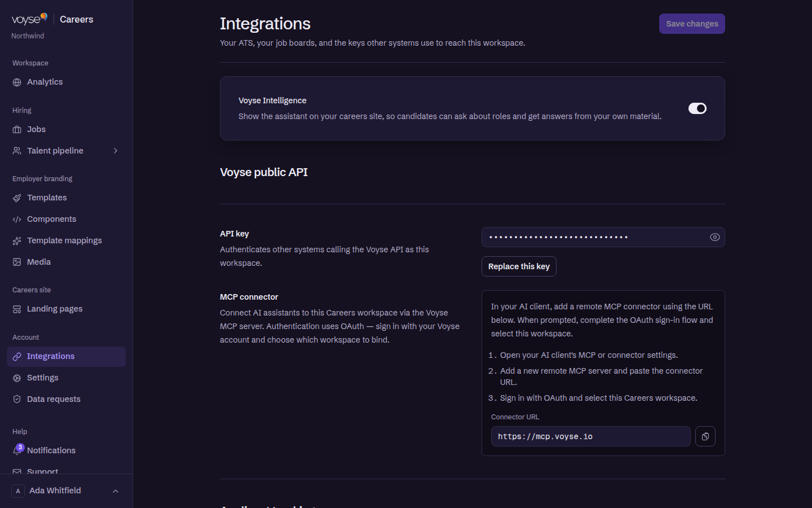
Task: Click the Analytics globe icon
Action: point(17,82)
